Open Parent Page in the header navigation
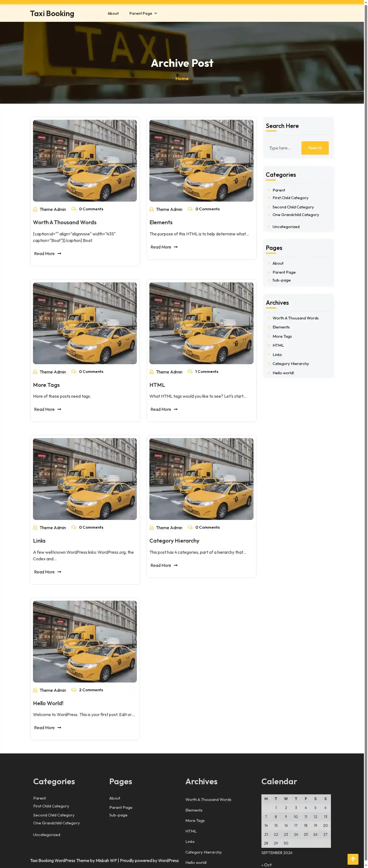This screenshot has height=868, width=368. [x=141, y=13]
